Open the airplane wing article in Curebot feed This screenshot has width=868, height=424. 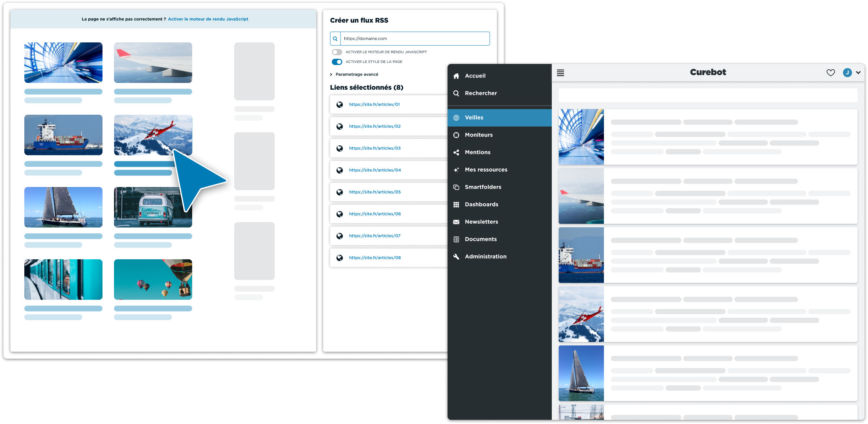pos(708,196)
